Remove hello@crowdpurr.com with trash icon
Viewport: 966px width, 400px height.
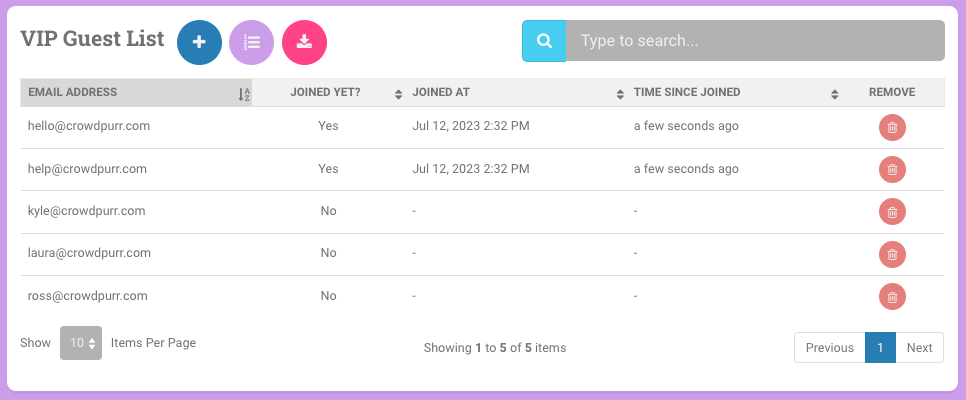(x=892, y=128)
